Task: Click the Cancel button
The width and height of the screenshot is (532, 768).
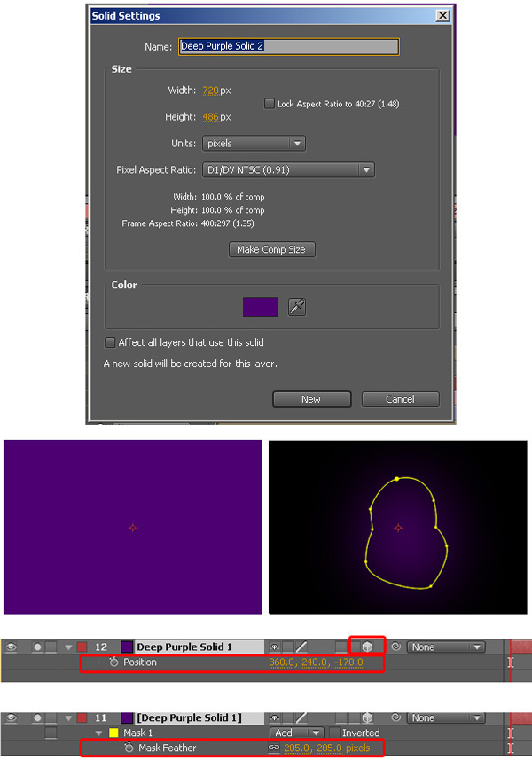Action: click(x=400, y=399)
